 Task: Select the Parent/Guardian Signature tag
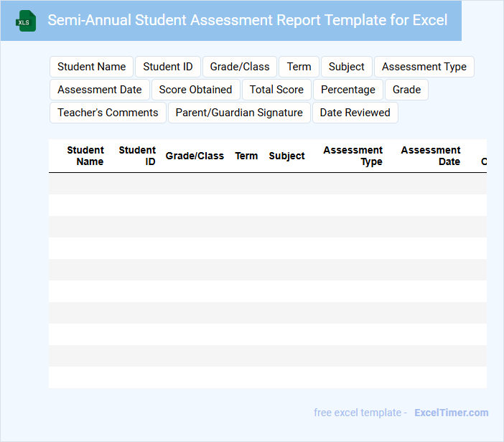pyautogui.click(x=239, y=113)
